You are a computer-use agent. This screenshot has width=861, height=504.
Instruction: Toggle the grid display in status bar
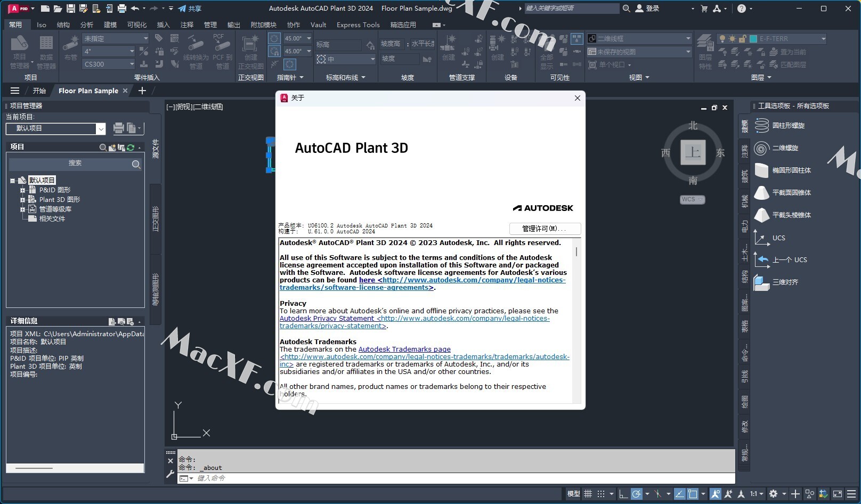(588, 494)
